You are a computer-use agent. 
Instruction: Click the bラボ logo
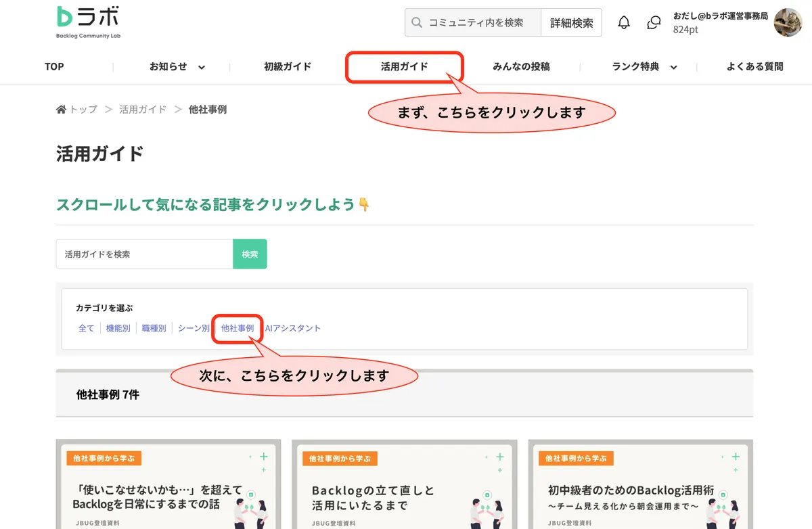[x=88, y=22]
